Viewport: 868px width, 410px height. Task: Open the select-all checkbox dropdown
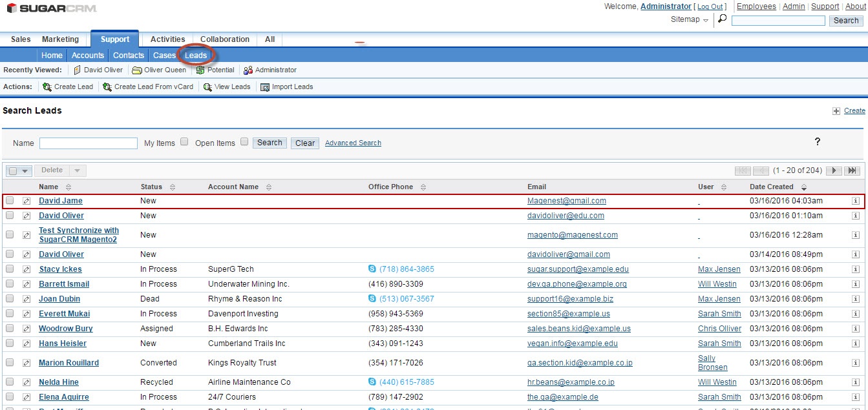pyautogui.click(x=25, y=171)
